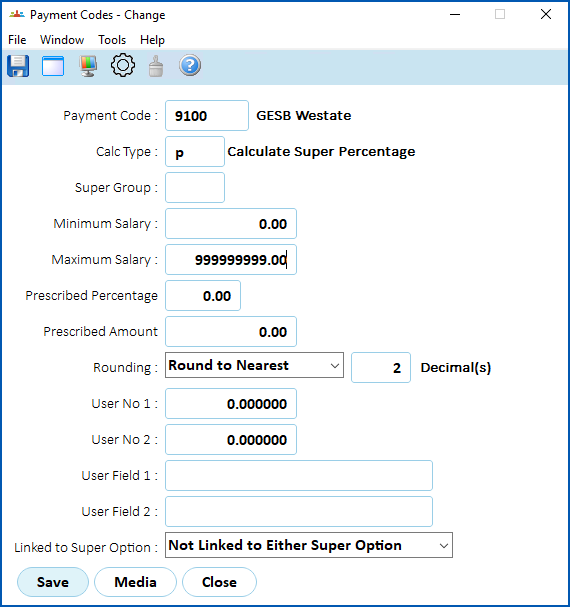Click the Calc Type field

[195, 151]
